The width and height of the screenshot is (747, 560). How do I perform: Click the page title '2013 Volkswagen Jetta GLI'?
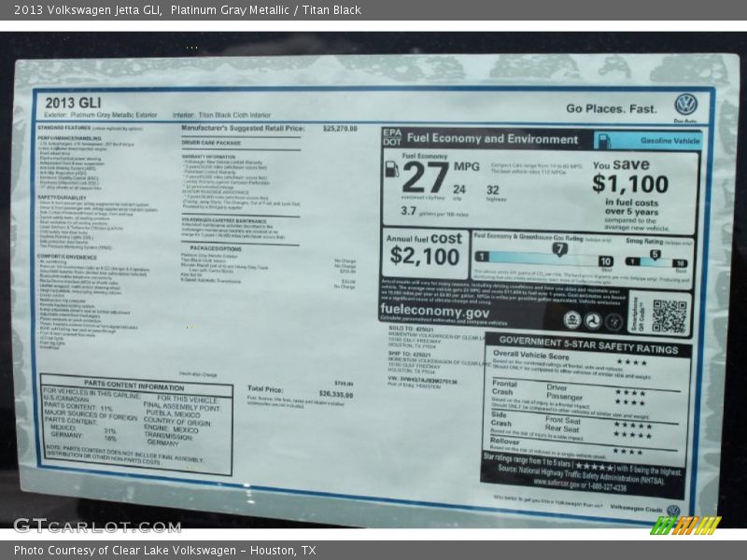[88, 9]
